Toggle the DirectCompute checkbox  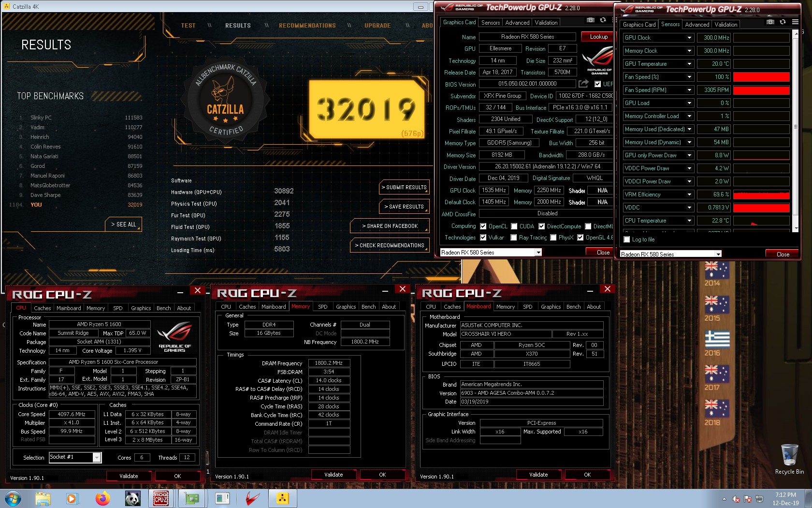pos(542,226)
